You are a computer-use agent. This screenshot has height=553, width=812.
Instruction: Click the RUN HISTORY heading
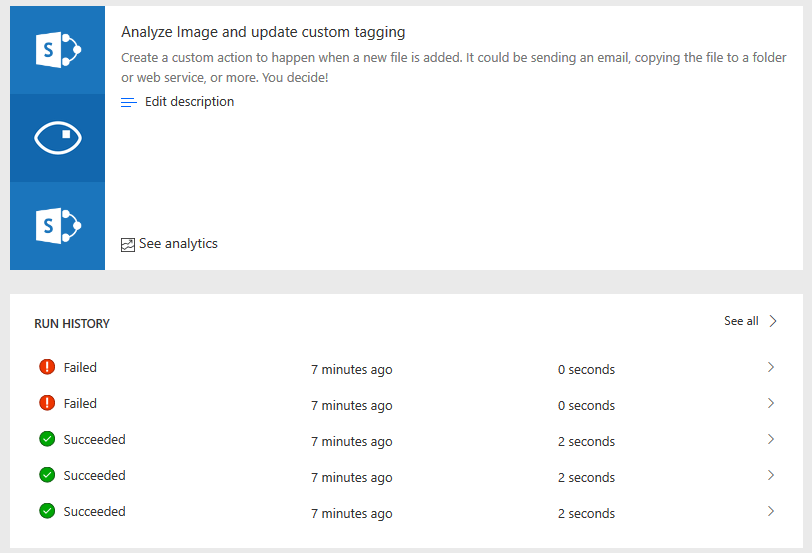[72, 324]
